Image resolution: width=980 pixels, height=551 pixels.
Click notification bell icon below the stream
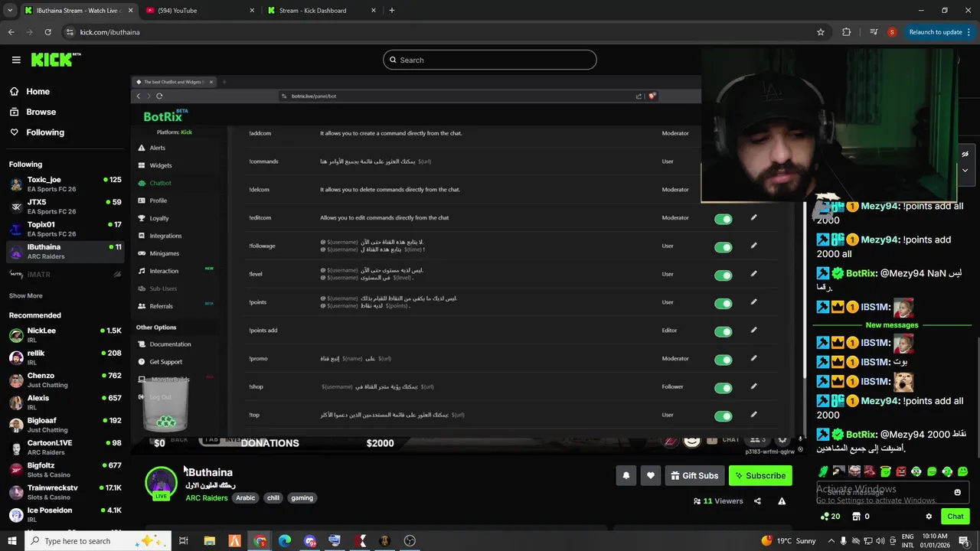click(626, 475)
